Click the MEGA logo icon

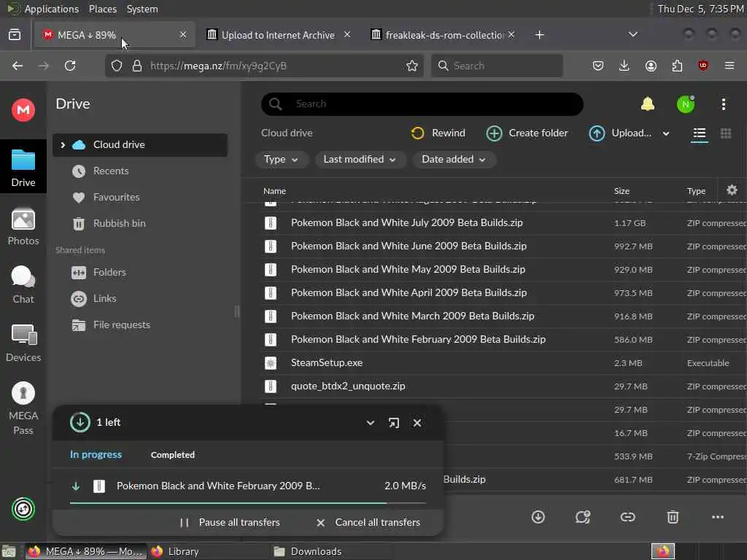[23, 110]
